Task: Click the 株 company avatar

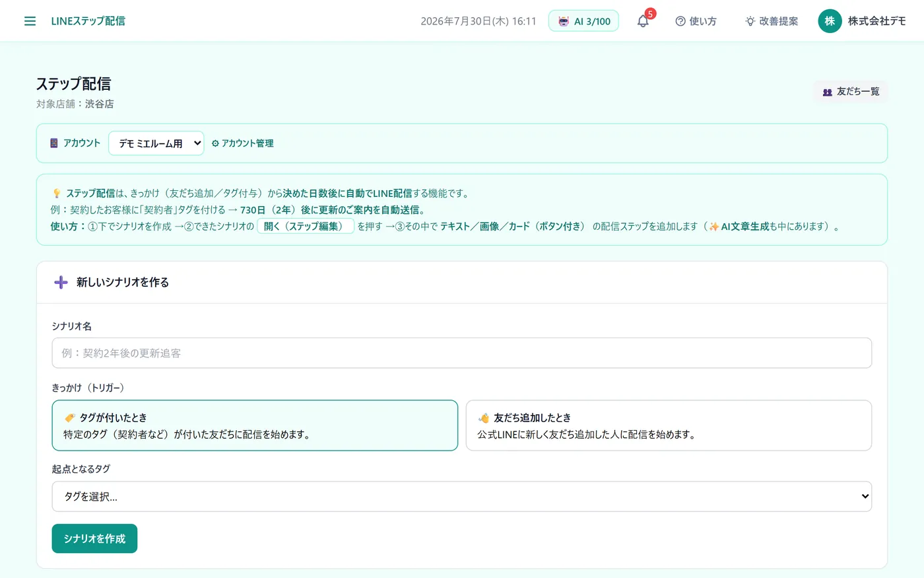Action: pos(830,21)
